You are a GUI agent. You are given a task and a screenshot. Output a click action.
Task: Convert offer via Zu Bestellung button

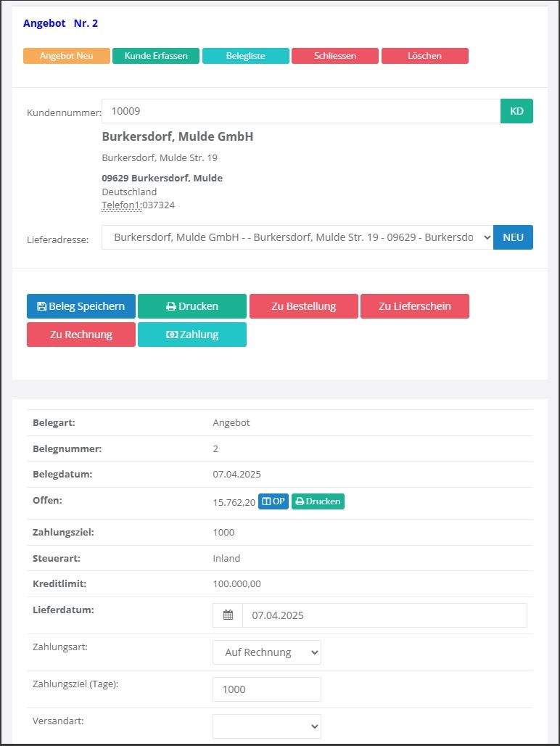pos(303,306)
